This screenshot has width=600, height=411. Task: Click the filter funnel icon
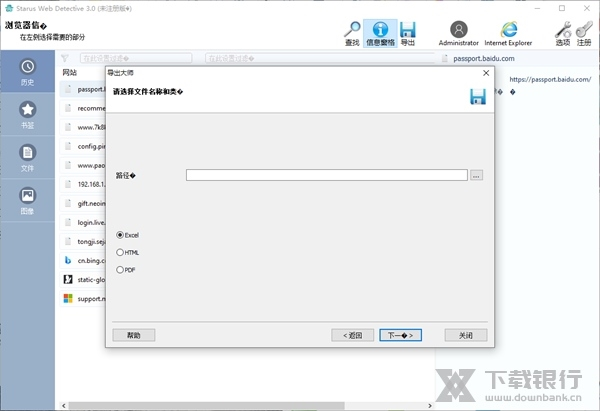65,58
